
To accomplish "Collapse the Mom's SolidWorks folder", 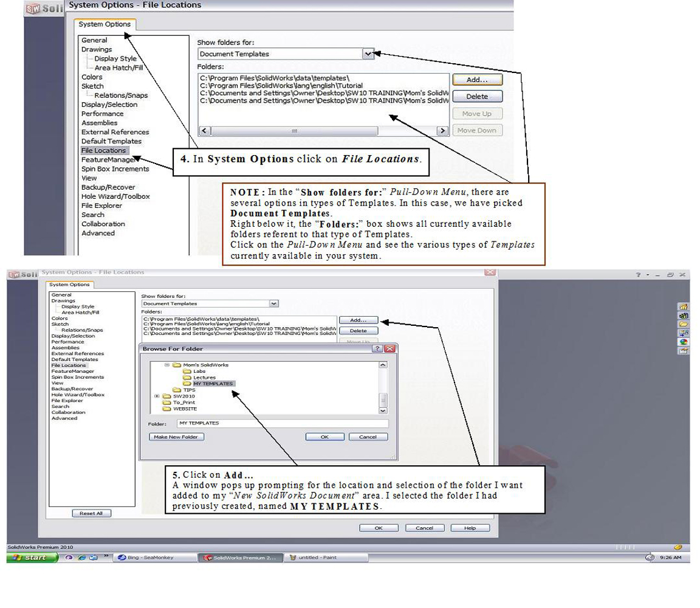I will pyautogui.click(x=167, y=363).
